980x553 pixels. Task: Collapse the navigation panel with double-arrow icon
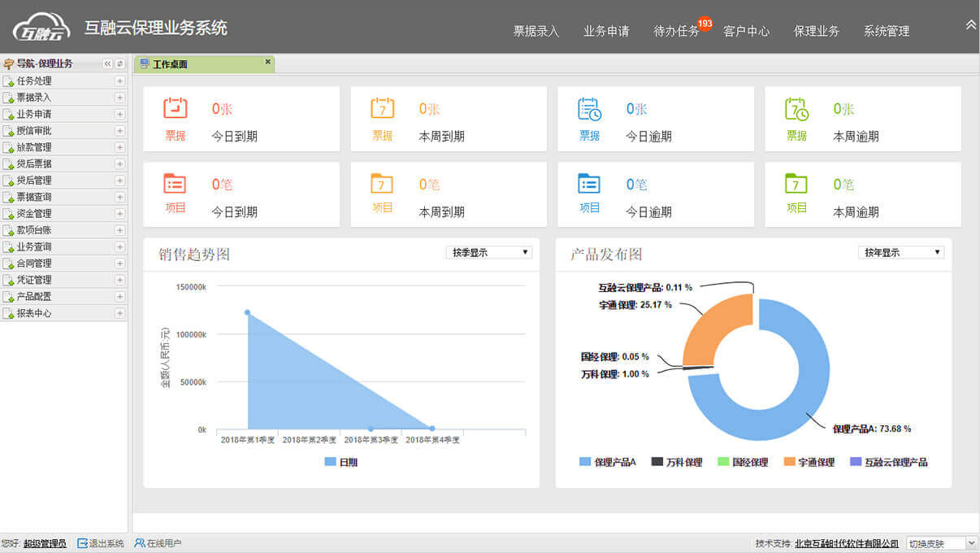[x=107, y=64]
